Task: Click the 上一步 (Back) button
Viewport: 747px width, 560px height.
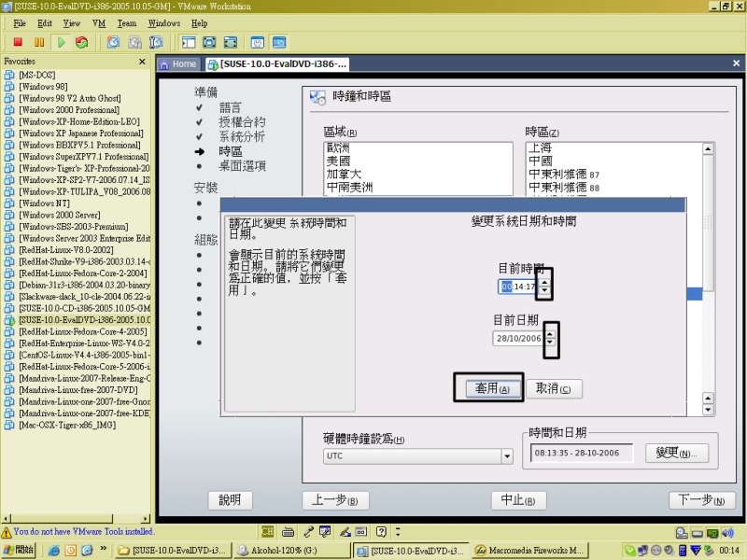Action: [335, 500]
